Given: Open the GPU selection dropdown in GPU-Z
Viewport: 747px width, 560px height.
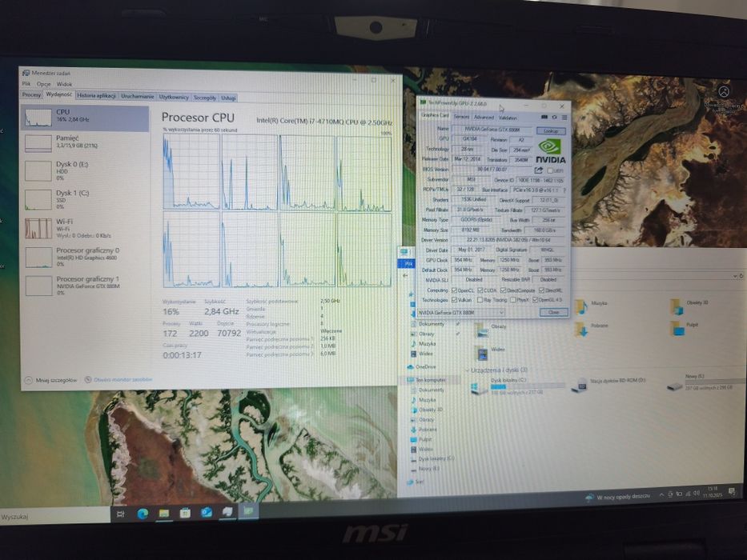Looking at the screenshot, I should tap(460, 312).
